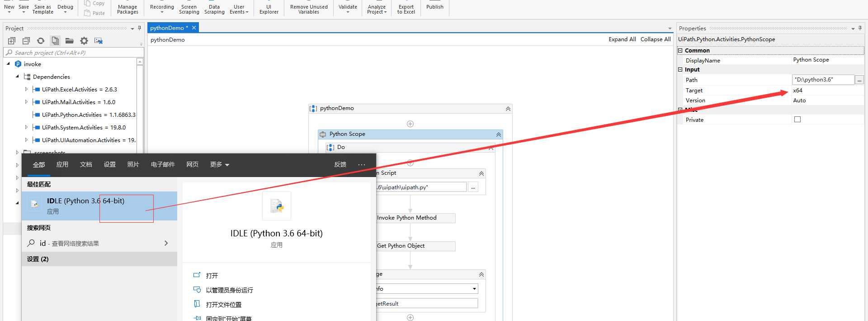Click the browse button next to uipath.py

(473, 187)
